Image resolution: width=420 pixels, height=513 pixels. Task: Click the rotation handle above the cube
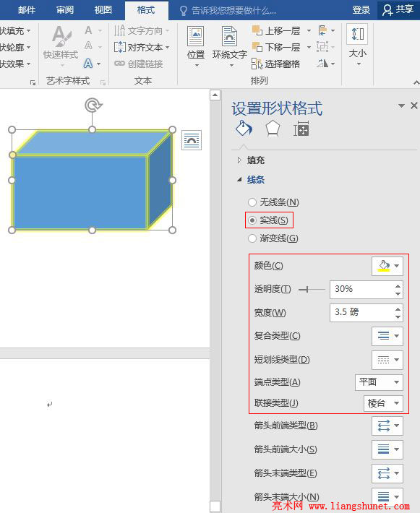coord(93,105)
